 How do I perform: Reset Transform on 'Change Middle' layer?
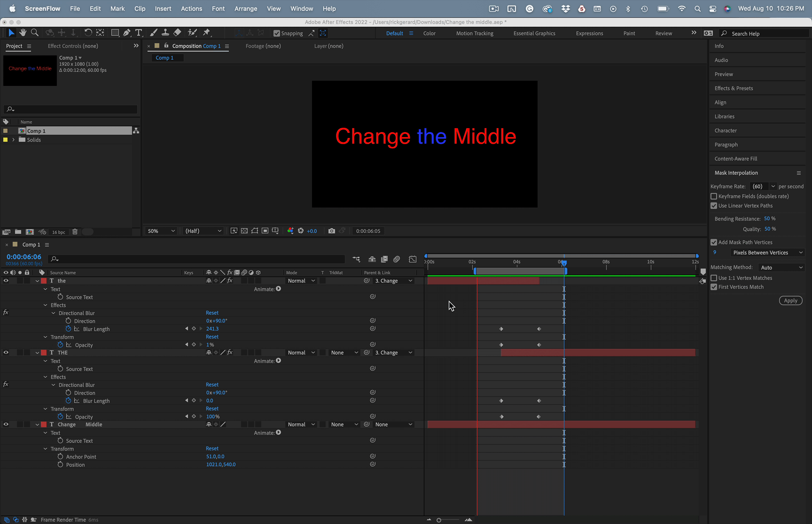[212, 448]
